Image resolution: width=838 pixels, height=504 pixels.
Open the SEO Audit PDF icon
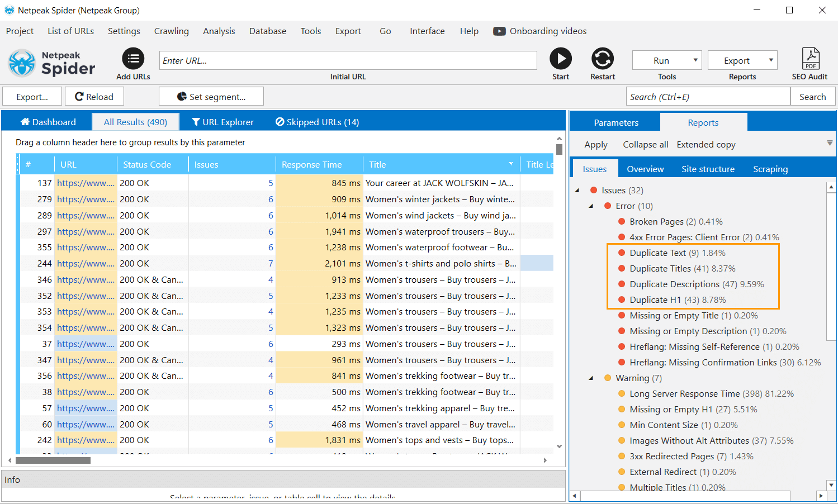(x=810, y=59)
